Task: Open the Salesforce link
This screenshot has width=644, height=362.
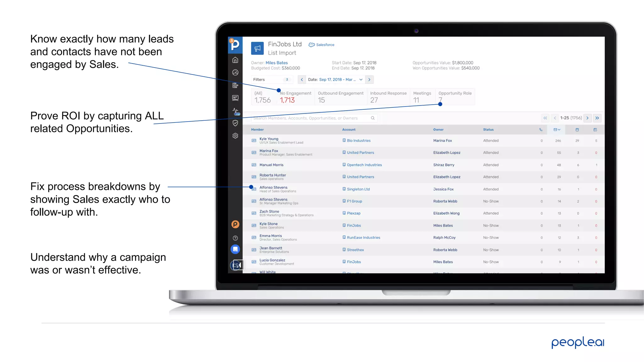Action: pyautogui.click(x=321, y=45)
